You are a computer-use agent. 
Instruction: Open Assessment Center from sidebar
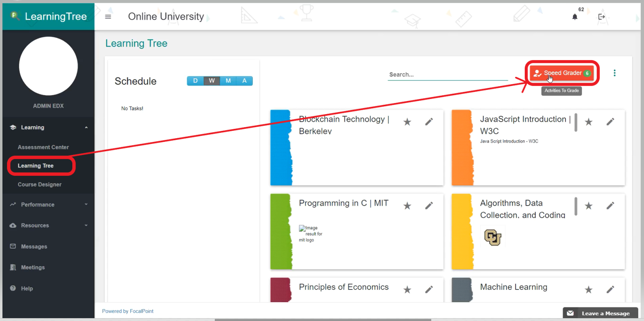pyautogui.click(x=43, y=147)
